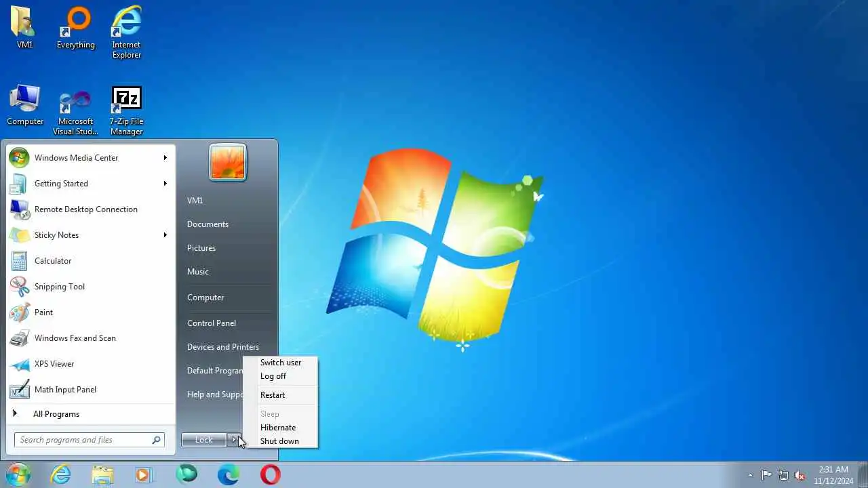This screenshot has height=488, width=868.
Task: Open Help and Support
Action: (x=215, y=394)
